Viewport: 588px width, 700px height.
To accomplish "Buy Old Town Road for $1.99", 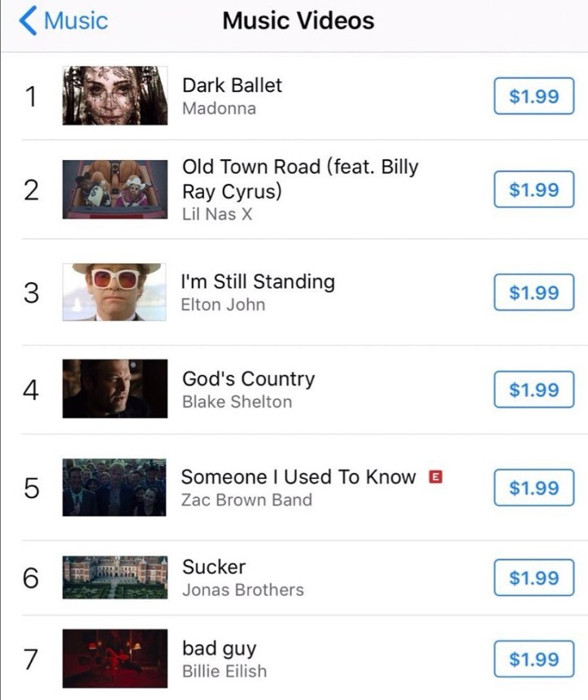I will (534, 190).
